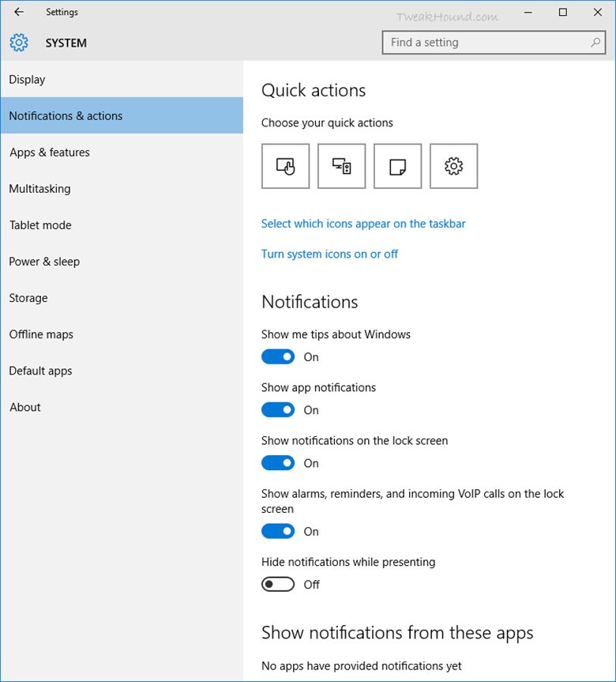Disable Show app notifications switch
The height and width of the screenshot is (682, 616).
pos(278,410)
